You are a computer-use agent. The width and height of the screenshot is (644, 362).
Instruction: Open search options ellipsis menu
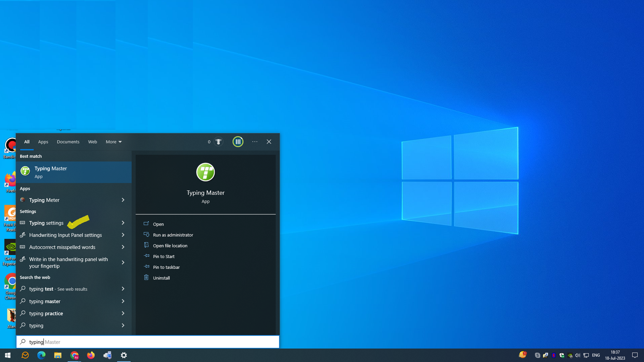click(255, 142)
